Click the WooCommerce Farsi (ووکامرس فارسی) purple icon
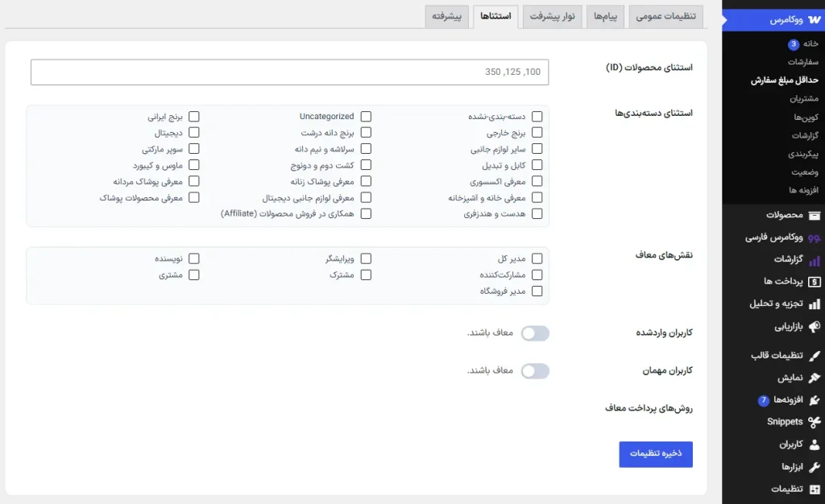 click(x=814, y=238)
